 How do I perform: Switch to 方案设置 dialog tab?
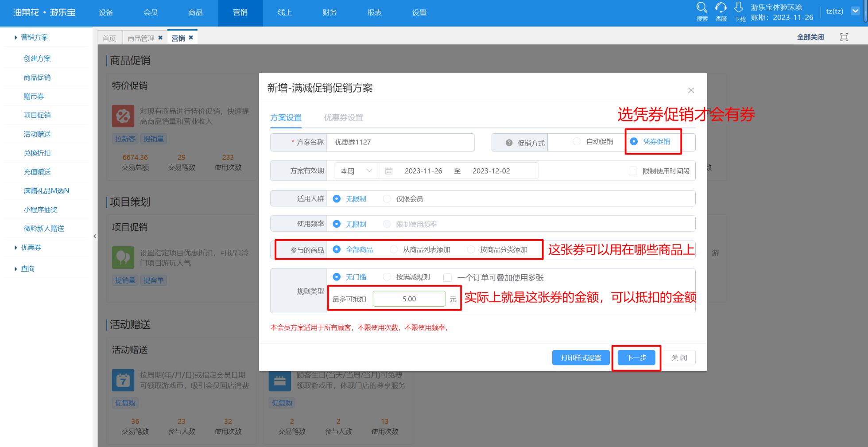[286, 117]
